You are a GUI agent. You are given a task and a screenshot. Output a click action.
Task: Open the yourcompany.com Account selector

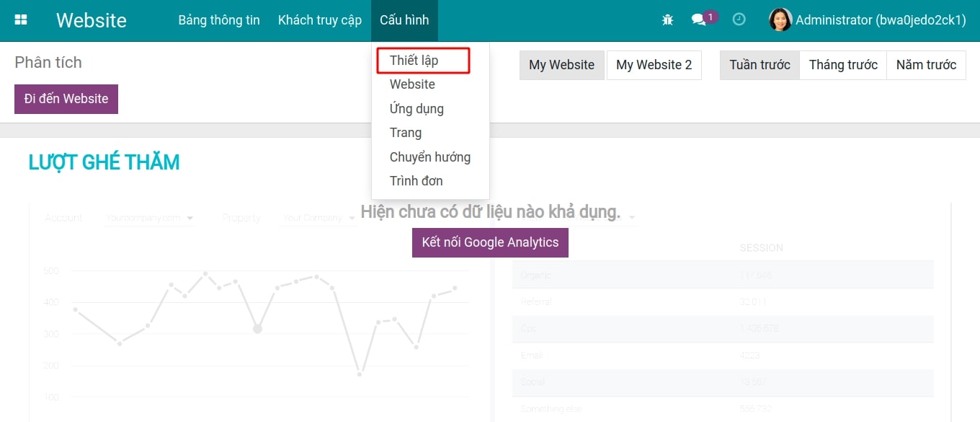pos(150,217)
